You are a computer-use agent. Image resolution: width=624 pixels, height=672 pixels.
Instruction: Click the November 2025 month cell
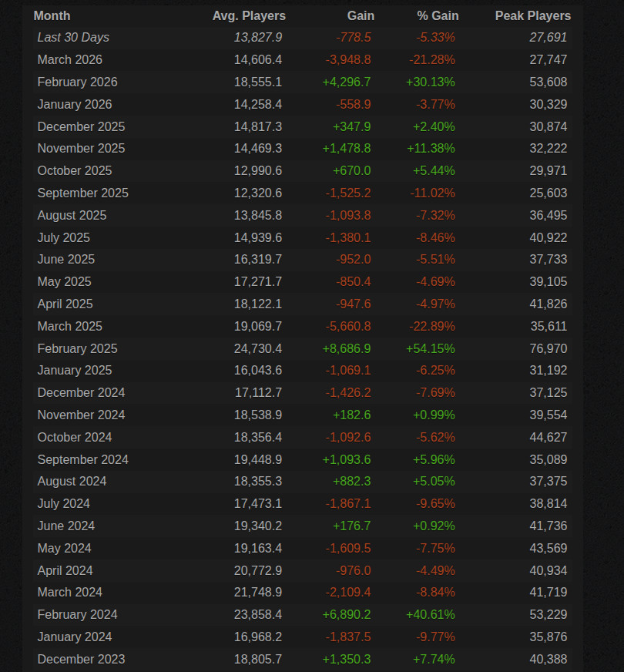click(82, 148)
